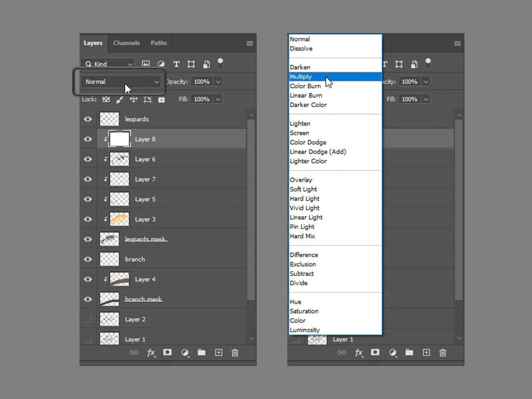Pick Luminosity blend mode
Screen dimensions: 532x399
pyautogui.click(x=335, y=330)
